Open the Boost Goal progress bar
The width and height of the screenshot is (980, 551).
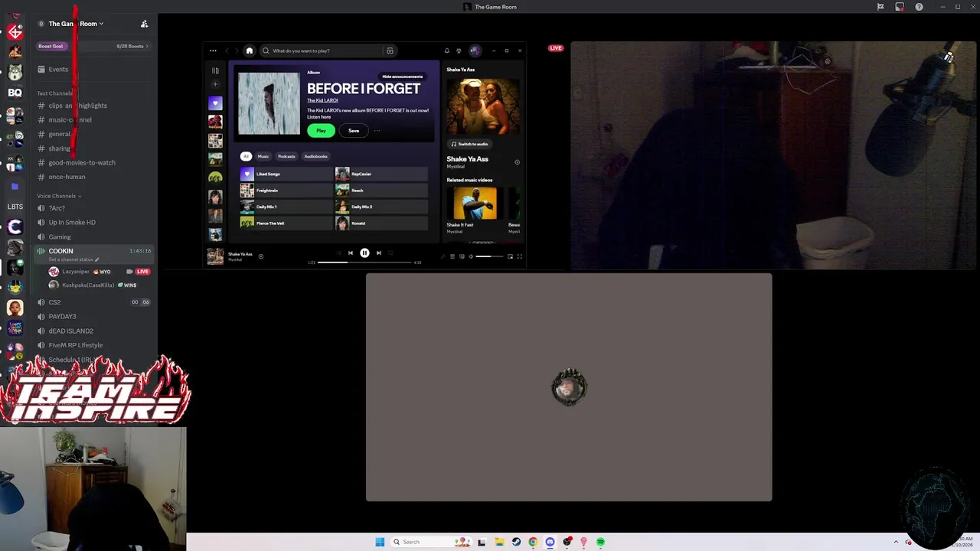click(93, 46)
